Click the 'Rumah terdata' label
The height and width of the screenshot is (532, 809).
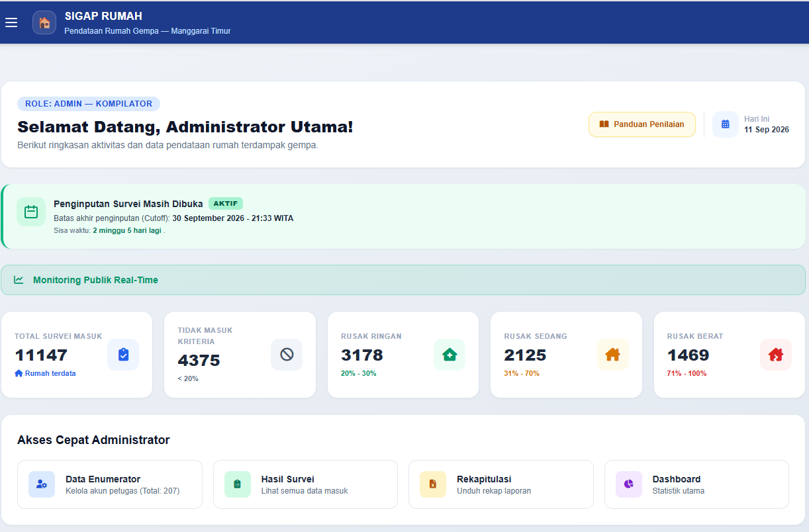(x=50, y=373)
